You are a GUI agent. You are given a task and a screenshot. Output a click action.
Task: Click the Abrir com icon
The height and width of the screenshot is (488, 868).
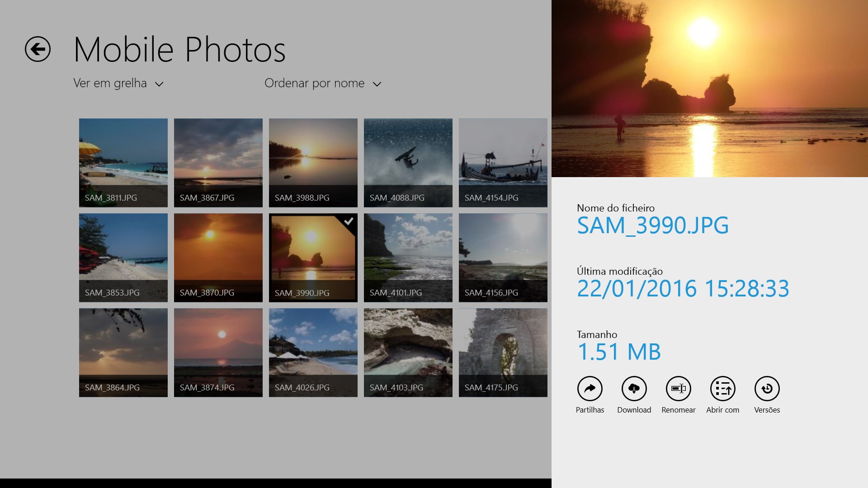point(722,389)
